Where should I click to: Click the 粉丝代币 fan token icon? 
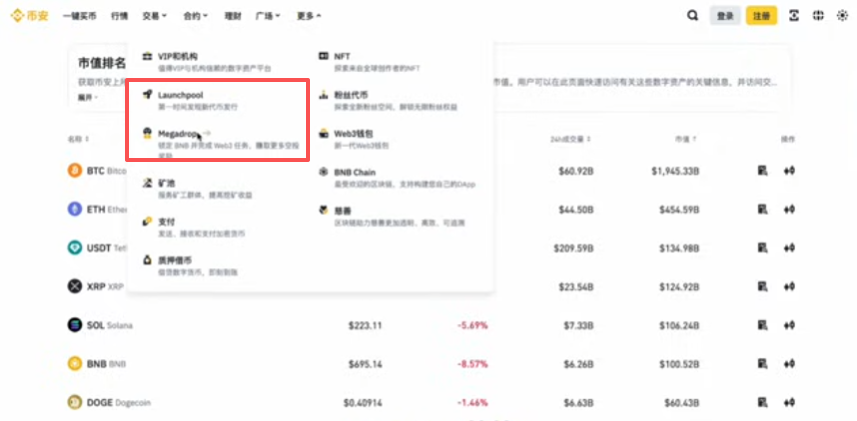pyautogui.click(x=324, y=95)
